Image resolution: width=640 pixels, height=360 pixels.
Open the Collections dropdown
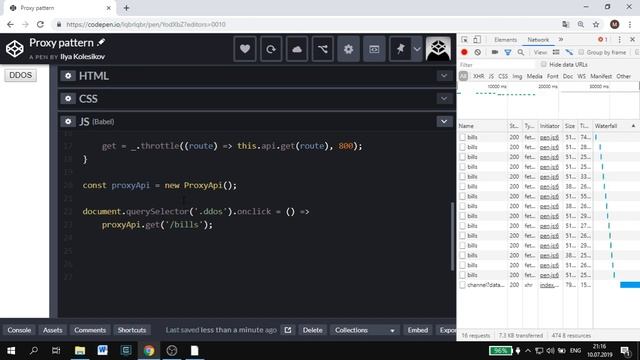pos(365,330)
